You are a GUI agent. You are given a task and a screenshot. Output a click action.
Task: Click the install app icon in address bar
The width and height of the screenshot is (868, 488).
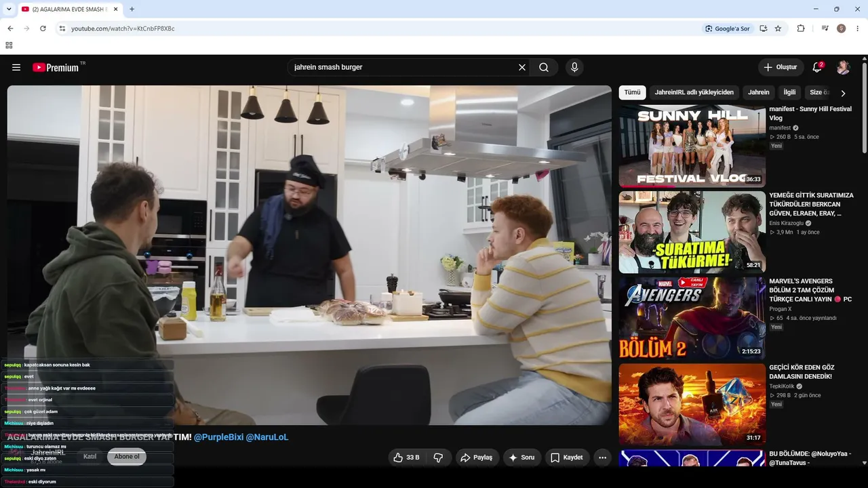click(x=764, y=28)
